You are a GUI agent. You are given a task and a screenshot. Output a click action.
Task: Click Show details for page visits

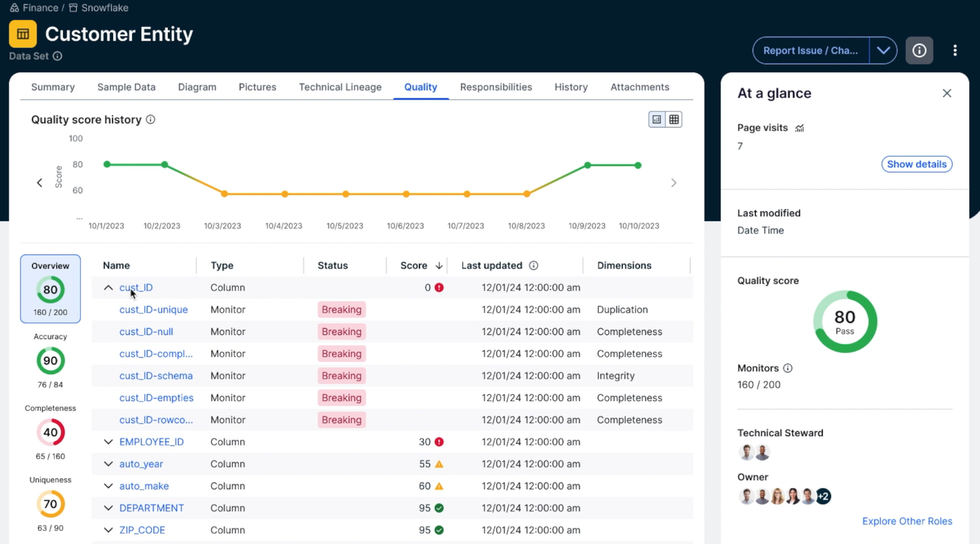(917, 164)
